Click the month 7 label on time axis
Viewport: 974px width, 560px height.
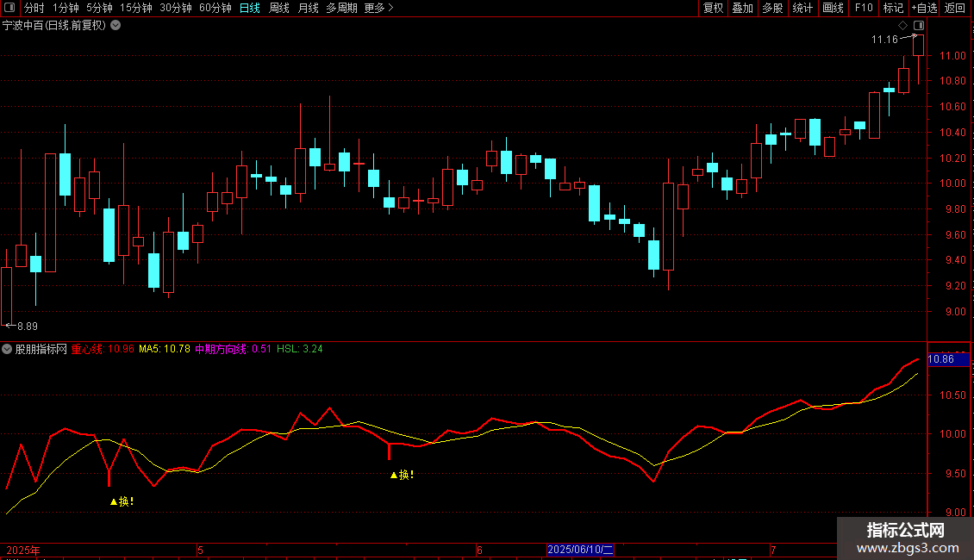[x=773, y=550]
